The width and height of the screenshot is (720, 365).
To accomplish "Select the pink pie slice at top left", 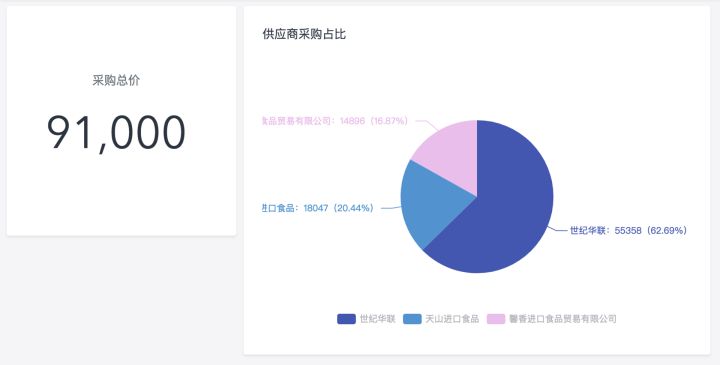I will [x=452, y=156].
